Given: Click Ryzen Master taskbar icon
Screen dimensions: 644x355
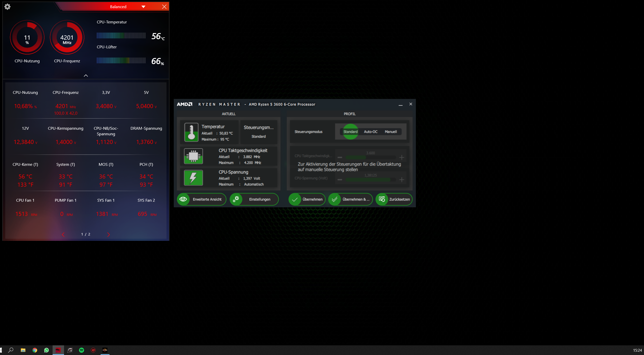Looking at the screenshot, I should [x=105, y=350].
